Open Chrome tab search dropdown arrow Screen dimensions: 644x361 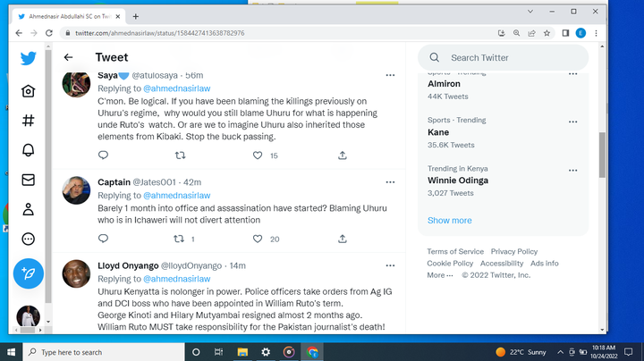[x=530, y=12]
